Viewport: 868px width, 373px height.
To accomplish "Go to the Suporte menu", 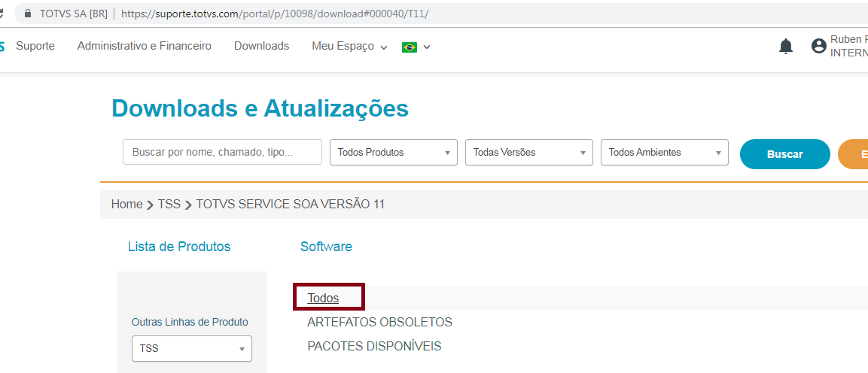I will click(35, 47).
